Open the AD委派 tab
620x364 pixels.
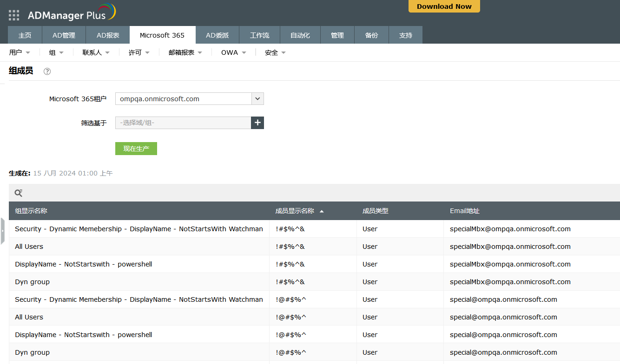pyautogui.click(x=217, y=35)
